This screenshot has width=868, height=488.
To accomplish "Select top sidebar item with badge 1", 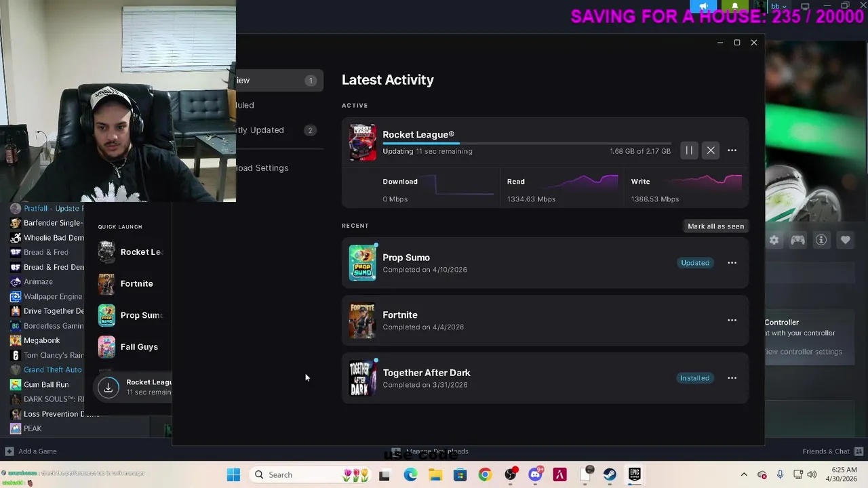I will pyautogui.click(x=279, y=80).
